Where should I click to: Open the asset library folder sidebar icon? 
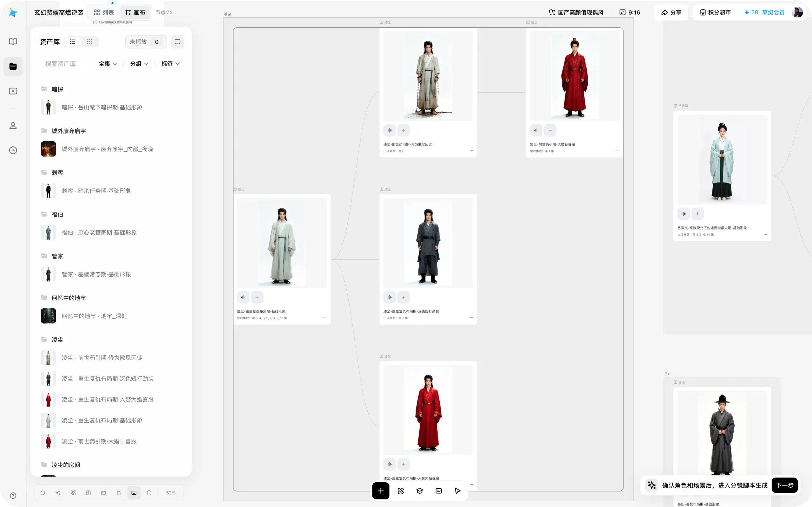pos(13,67)
